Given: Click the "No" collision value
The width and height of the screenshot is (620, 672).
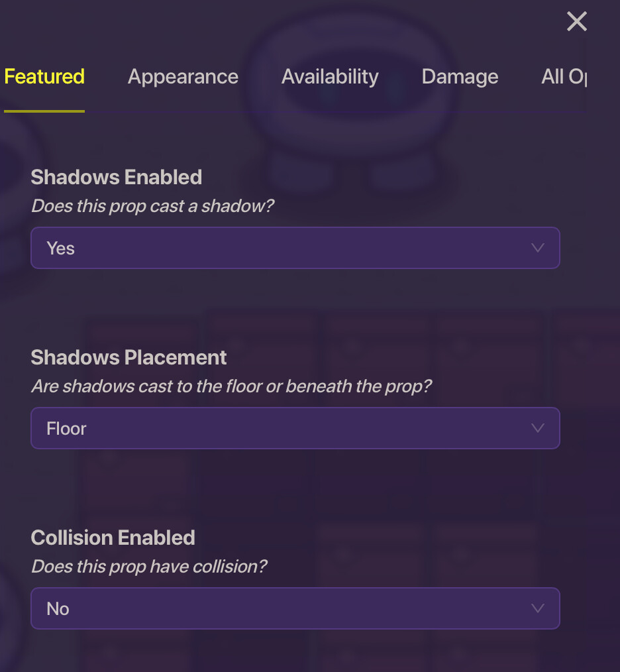Looking at the screenshot, I should pyautogui.click(x=58, y=609).
